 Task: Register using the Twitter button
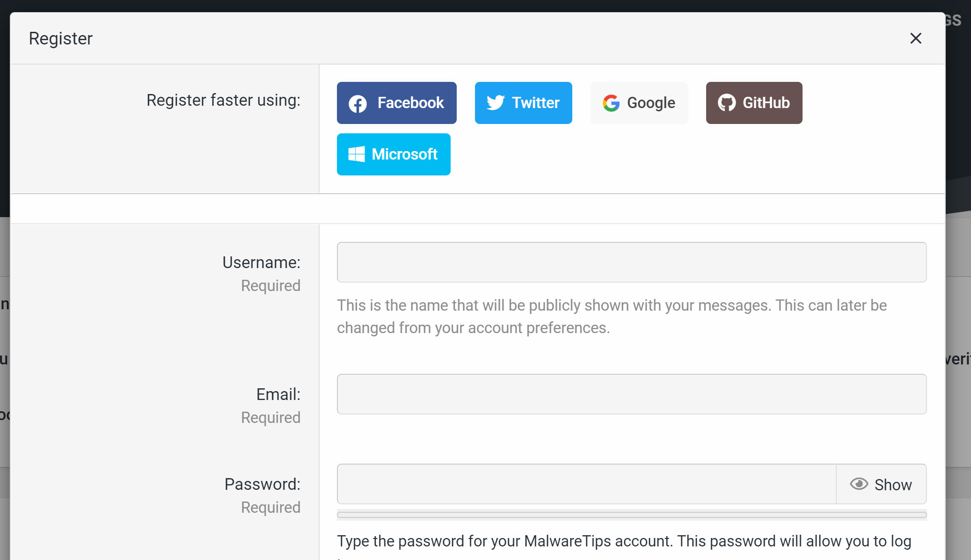[523, 103]
